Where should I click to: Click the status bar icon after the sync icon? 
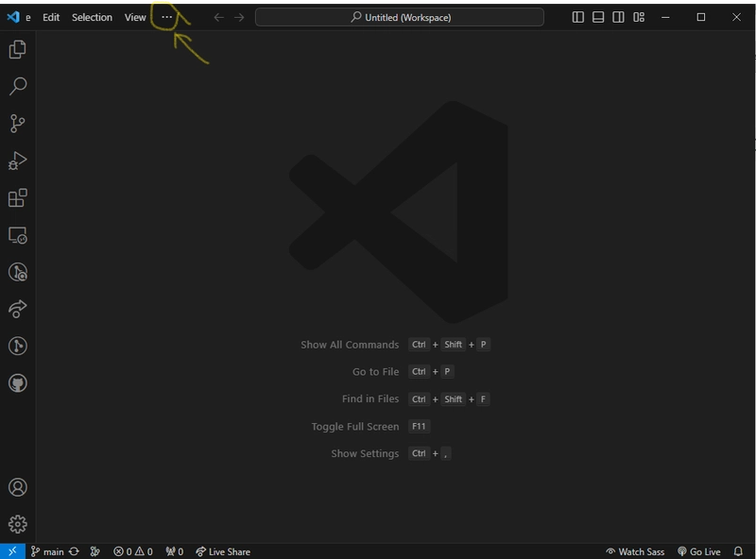click(95, 551)
